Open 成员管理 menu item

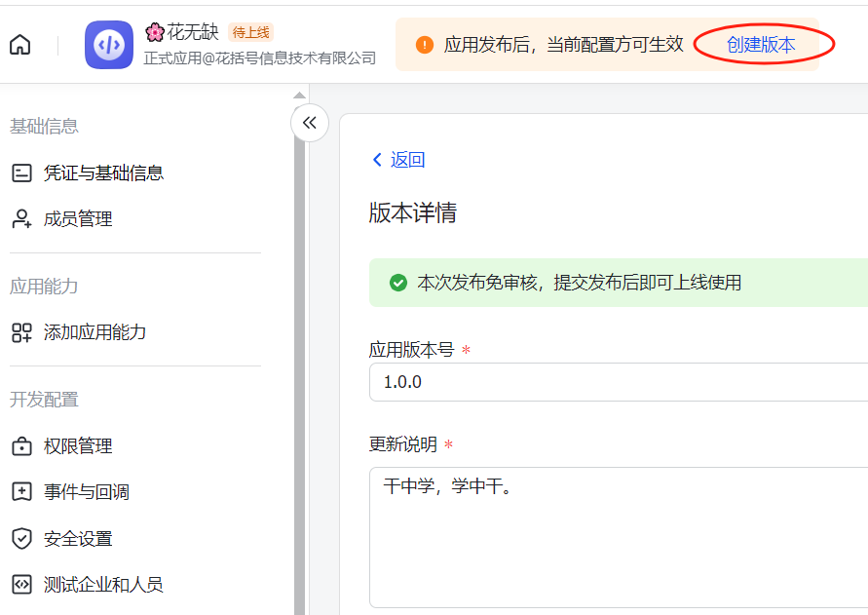pyautogui.click(x=78, y=219)
